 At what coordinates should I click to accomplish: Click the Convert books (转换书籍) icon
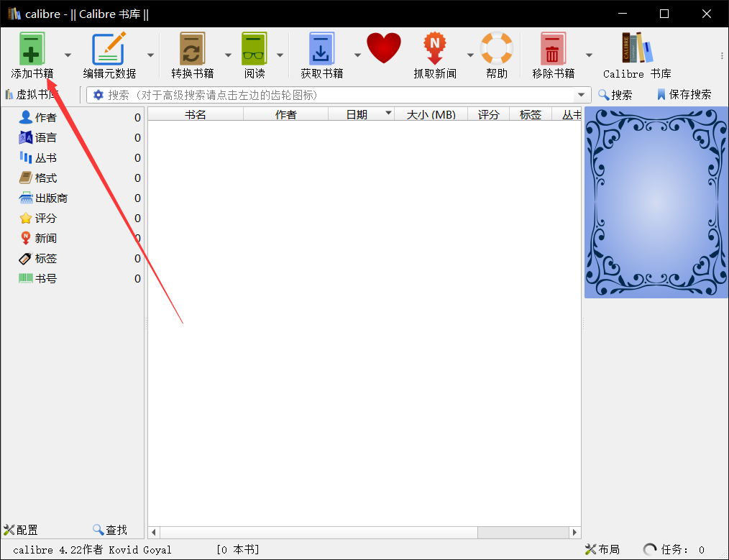(x=192, y=48)
